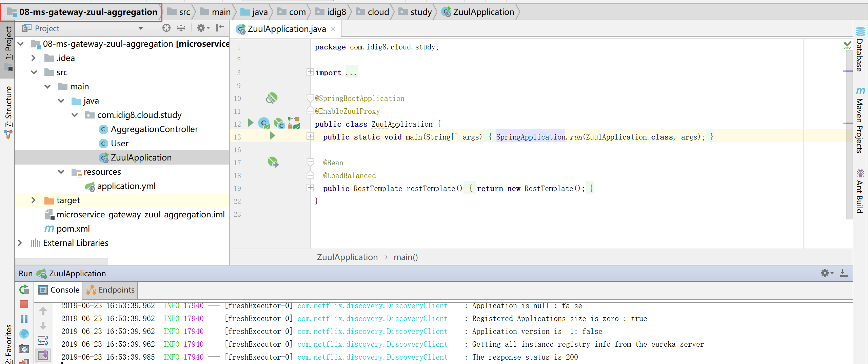Click the scroll from source target icon

pos(166,28)
